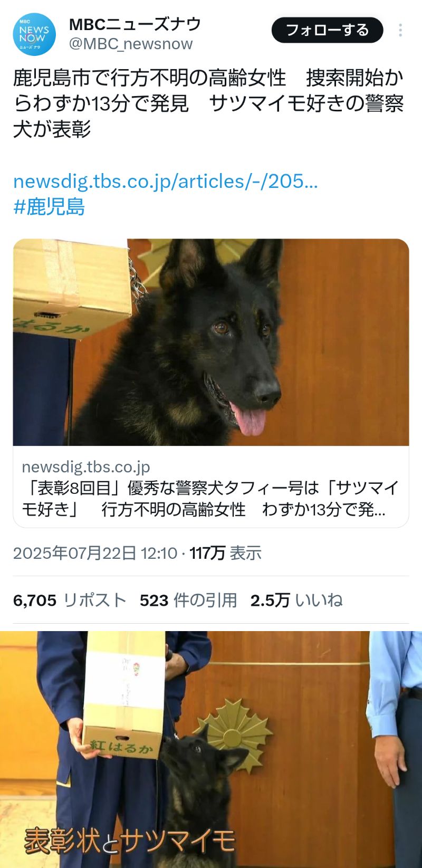Show the 2.5万 いいね likes list
This screenshot has height=868, width=422.
(296, 600)
